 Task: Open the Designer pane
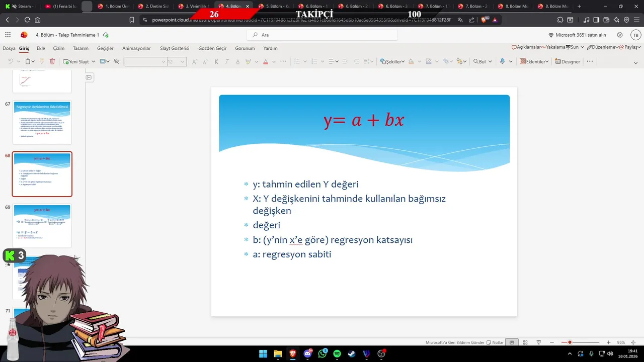click(568, 61)
